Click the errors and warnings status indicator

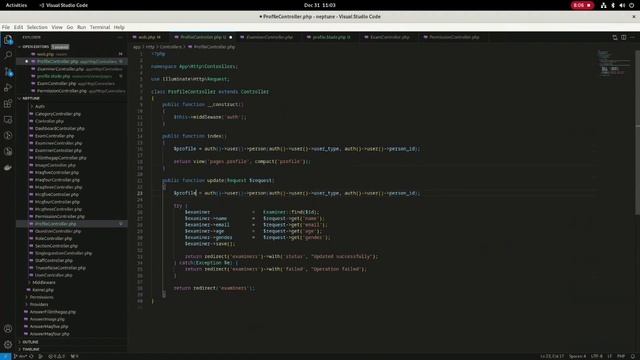tap(56, 356)
